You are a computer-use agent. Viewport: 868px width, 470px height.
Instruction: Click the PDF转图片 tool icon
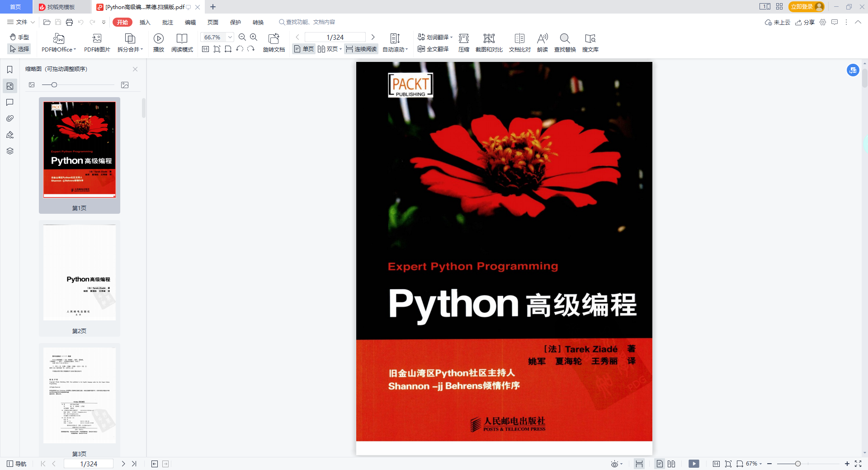click(x=97, y=39)
